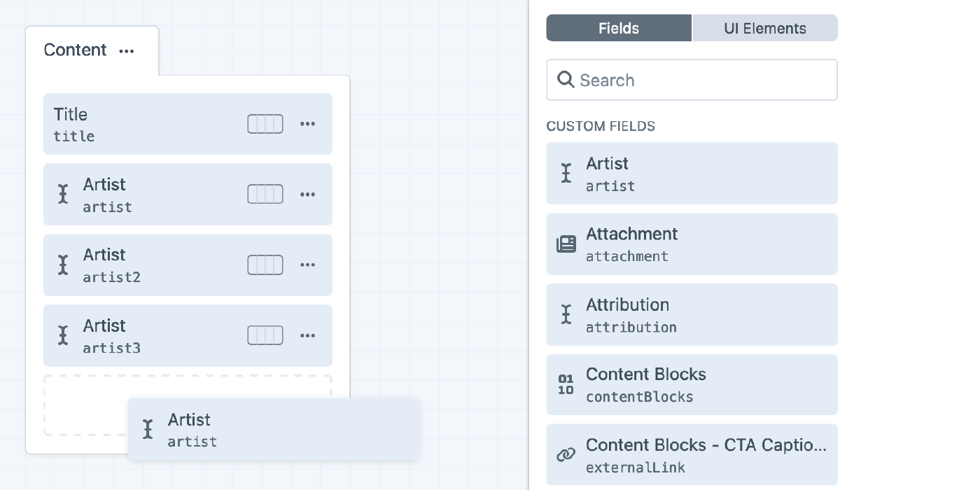Open the width selector for artist2 field
980x490 pixels.
pos(265,265)
